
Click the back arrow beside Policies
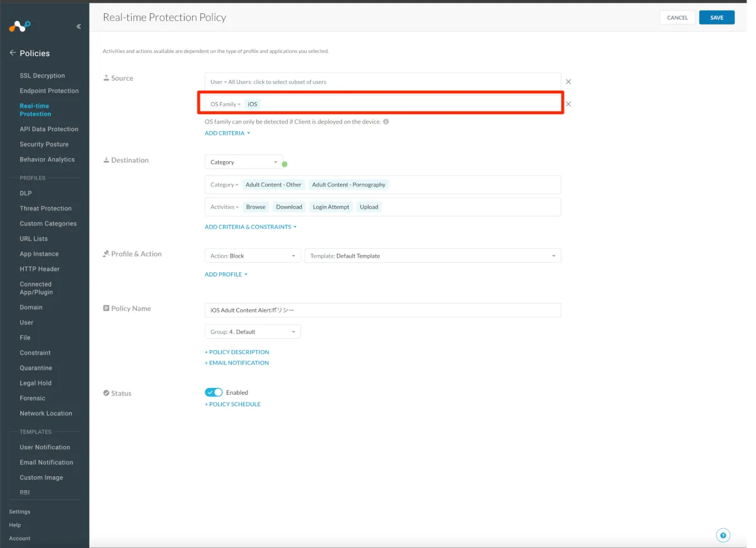(13, 53)
